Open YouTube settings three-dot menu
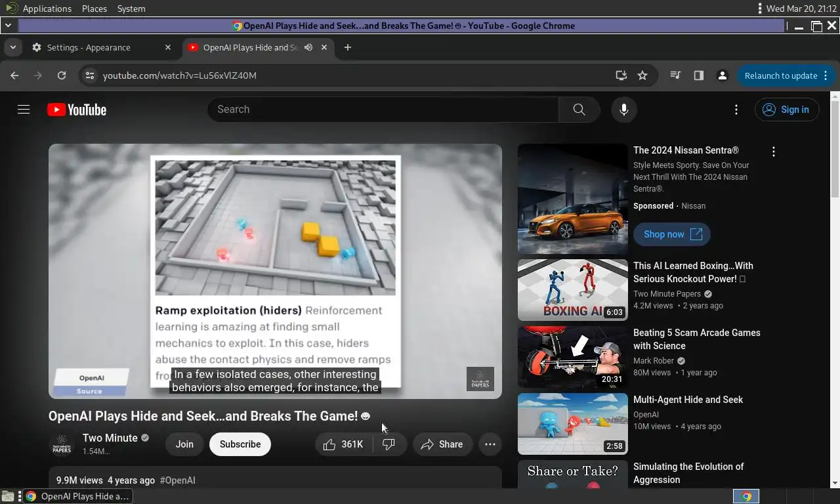Screen dimensions: 840x504 coord(736,110)
